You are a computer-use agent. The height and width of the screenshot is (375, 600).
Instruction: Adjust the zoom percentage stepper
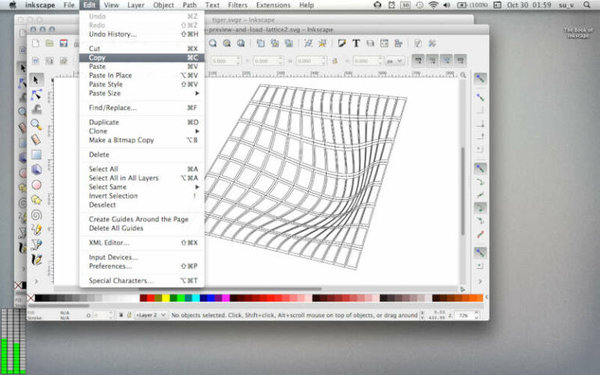476,315
